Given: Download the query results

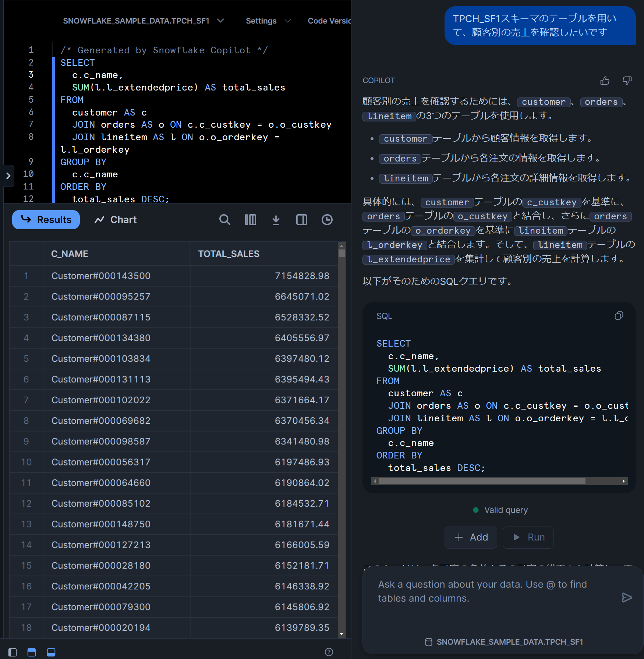Looking at the screenshot, I should (x=276, y=220).
